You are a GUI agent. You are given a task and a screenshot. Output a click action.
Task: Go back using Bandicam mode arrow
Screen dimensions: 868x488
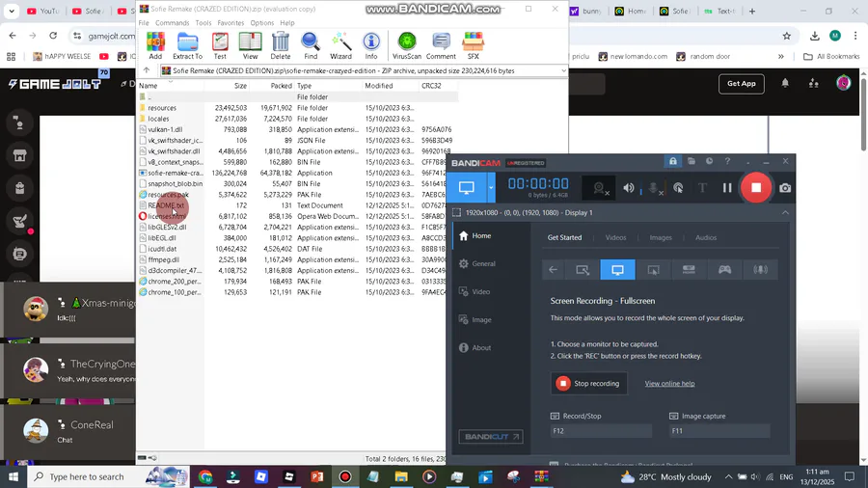553,269
